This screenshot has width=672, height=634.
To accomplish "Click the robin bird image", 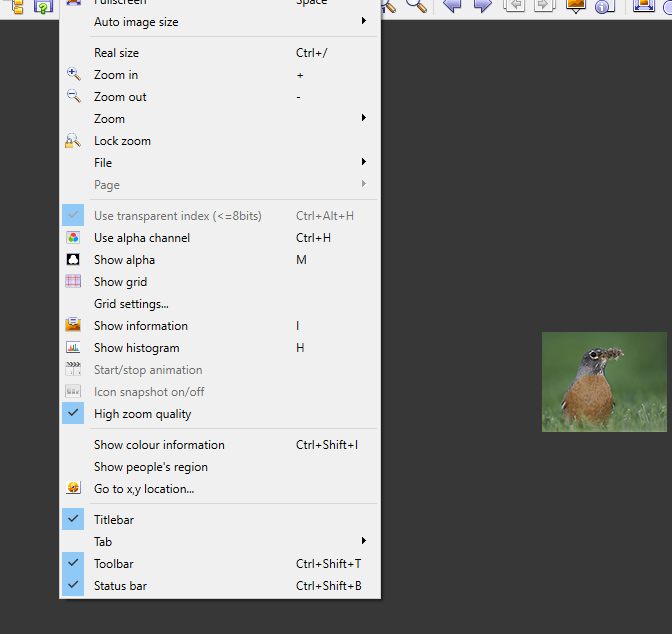I will click(604, 382).
